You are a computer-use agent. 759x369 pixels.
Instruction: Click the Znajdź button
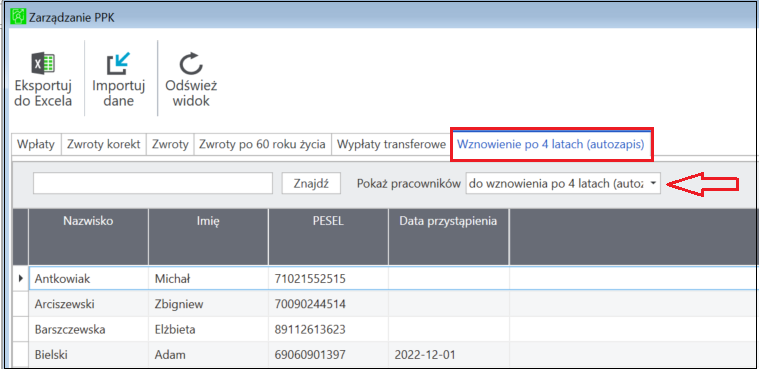[312, 184]
